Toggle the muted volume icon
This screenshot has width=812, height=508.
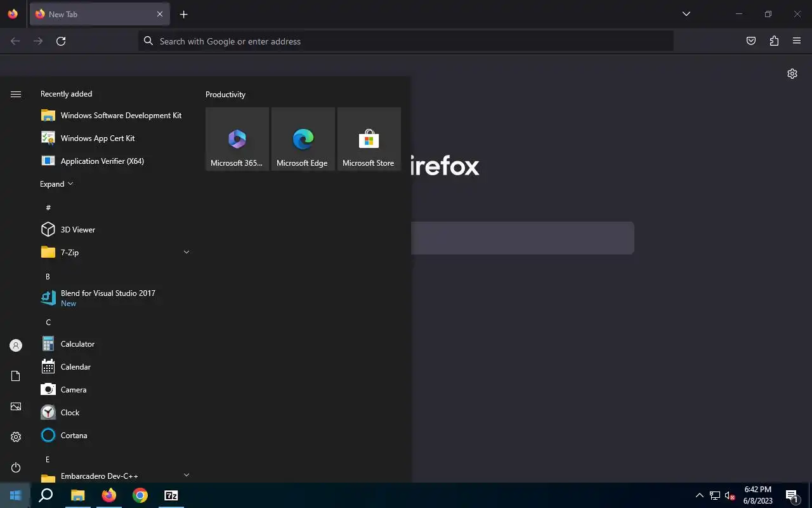[x=730, y=495]
